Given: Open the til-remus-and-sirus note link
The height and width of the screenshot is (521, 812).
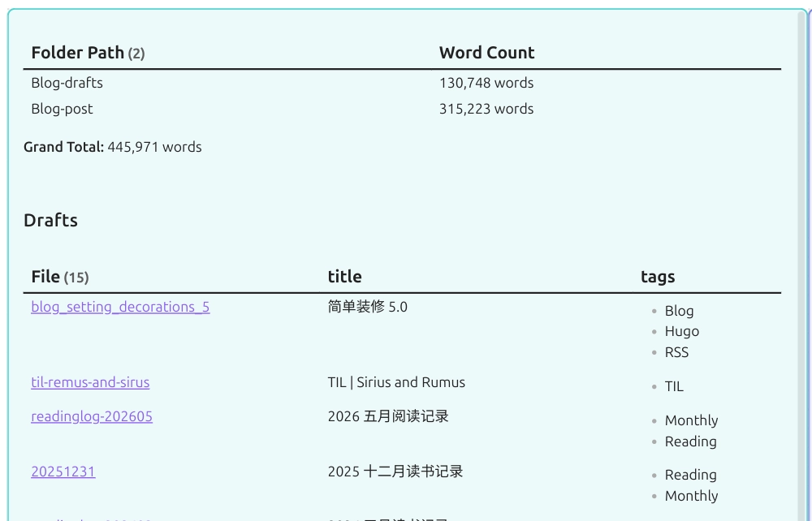Looking at the screenshot, I should pos(90,382).
